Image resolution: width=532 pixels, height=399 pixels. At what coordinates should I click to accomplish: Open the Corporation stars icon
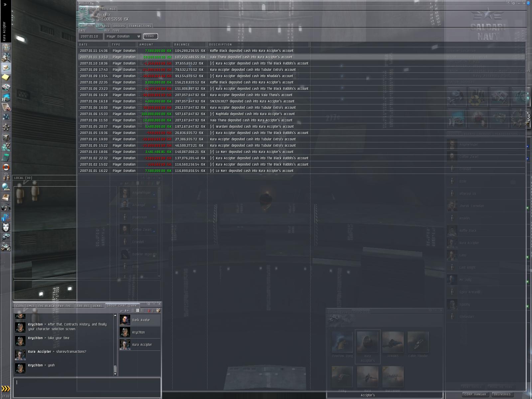tap(6, 127)
